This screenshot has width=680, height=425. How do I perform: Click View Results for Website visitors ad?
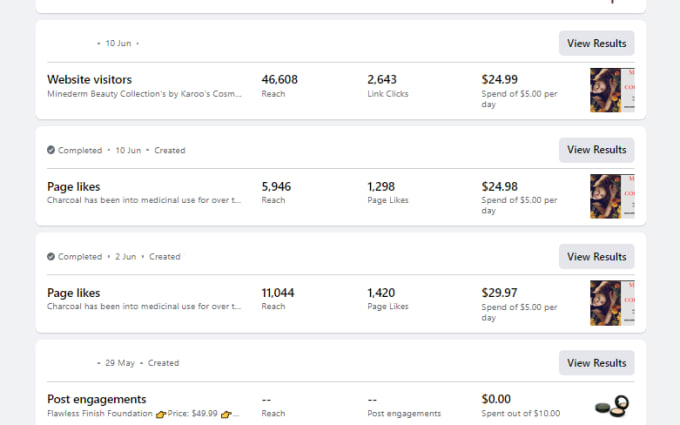click(x=596, y=43)
